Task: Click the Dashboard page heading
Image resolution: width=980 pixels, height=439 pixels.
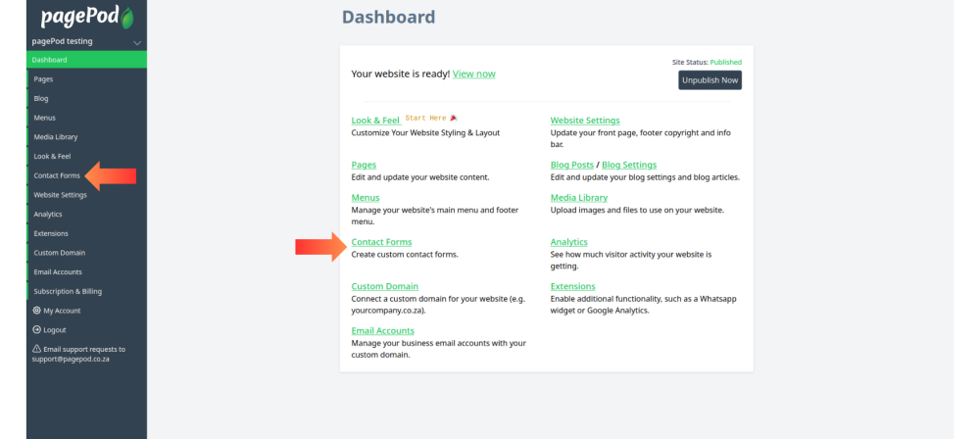Action: (x=389, y=17)
